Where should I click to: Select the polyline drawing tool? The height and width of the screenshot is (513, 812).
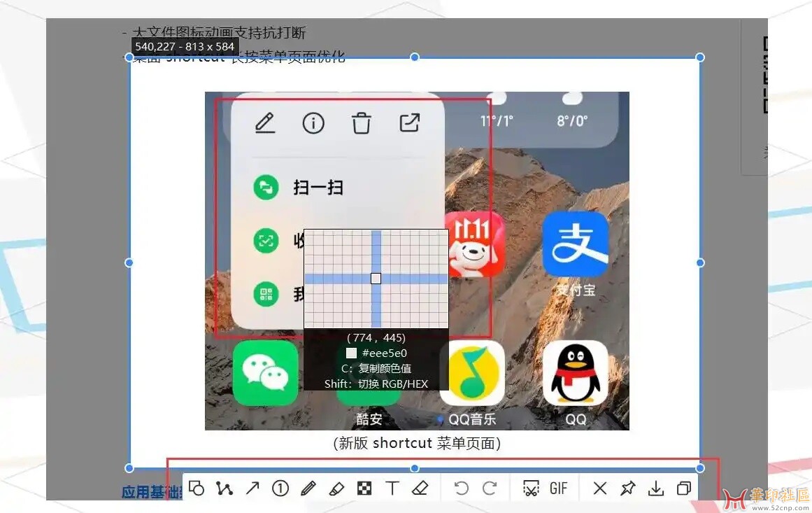pos(225,488)
